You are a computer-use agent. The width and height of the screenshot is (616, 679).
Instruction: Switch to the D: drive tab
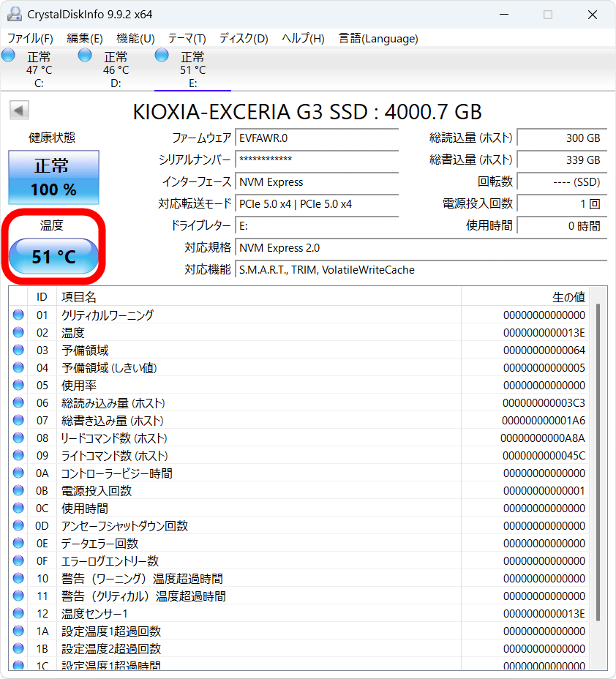(116, 70)
